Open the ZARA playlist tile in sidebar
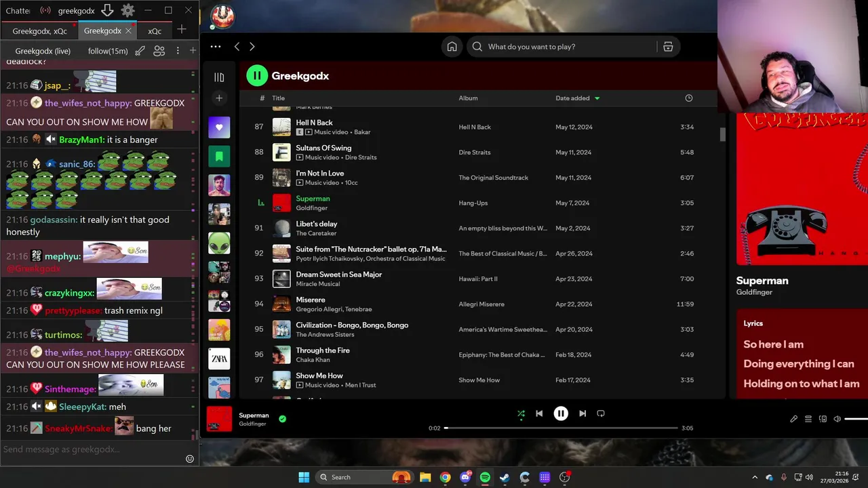This screenshot has height=488, width=868. point(219,359)
